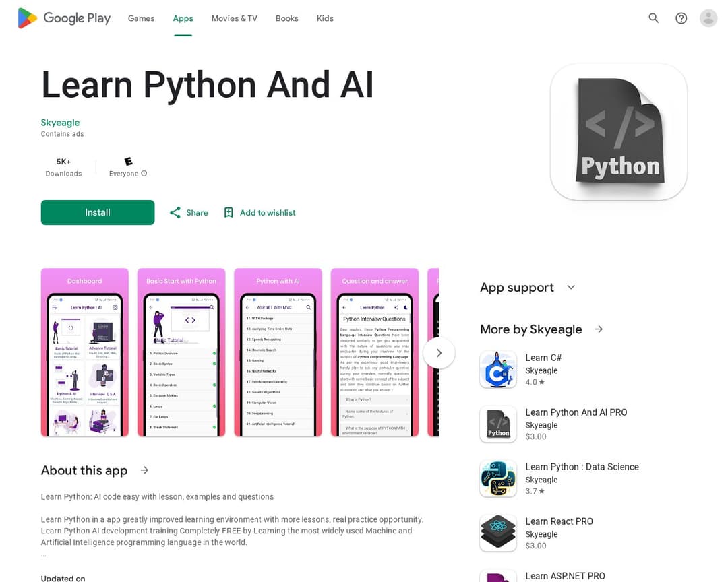Open the Google Play logo home link
The image size is (728, 582).
click(x=64, y=18)
